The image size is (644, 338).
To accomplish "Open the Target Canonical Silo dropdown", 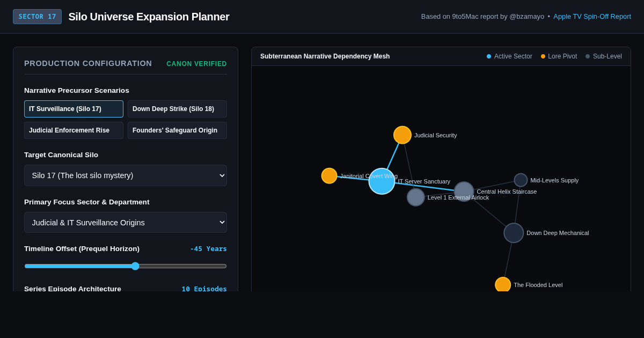I will (x=126, y=175).
